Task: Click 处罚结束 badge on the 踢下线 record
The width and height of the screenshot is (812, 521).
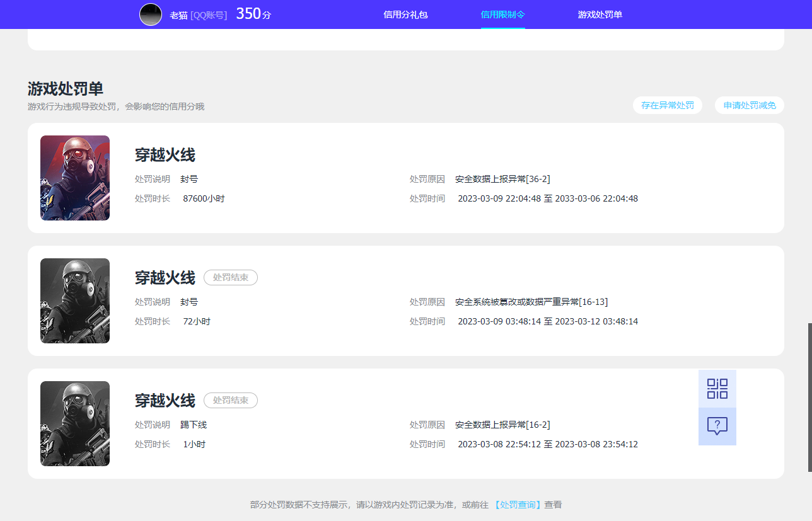Action: pos(231,401)
